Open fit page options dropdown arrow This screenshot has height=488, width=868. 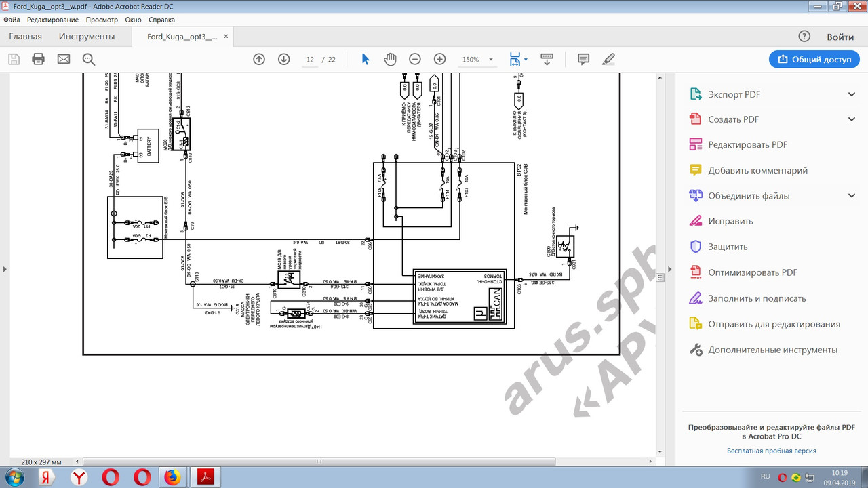tap(526, 60)
